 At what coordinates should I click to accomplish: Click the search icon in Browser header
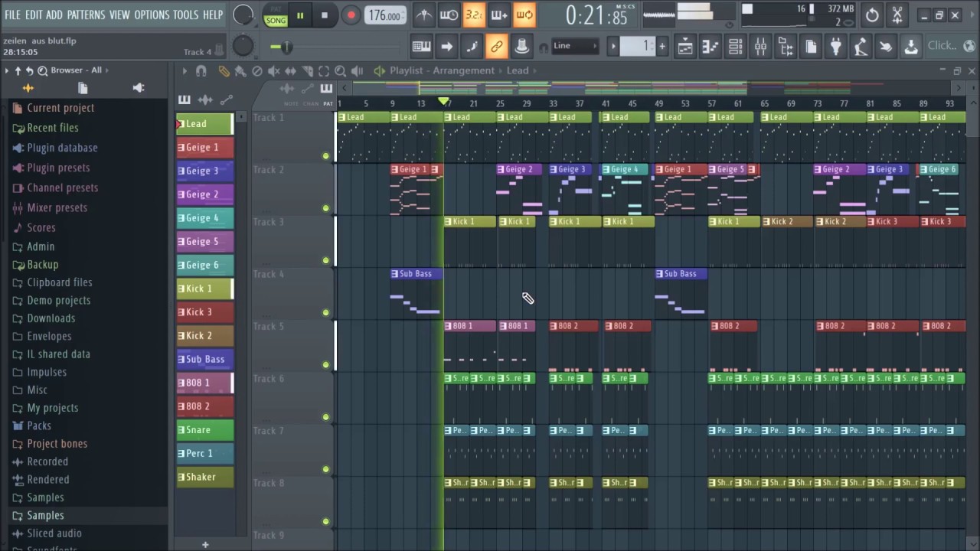pyautogui.click(x=43, y=70)
